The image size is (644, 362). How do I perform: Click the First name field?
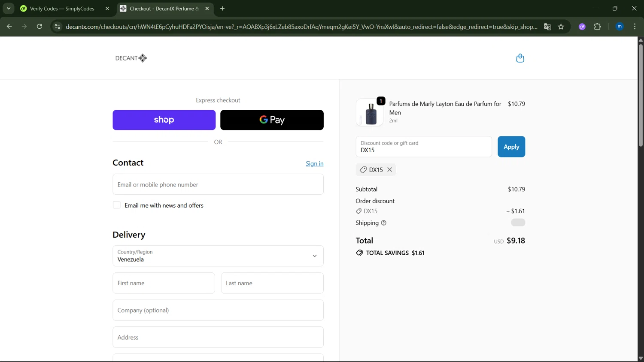(164, 283)
